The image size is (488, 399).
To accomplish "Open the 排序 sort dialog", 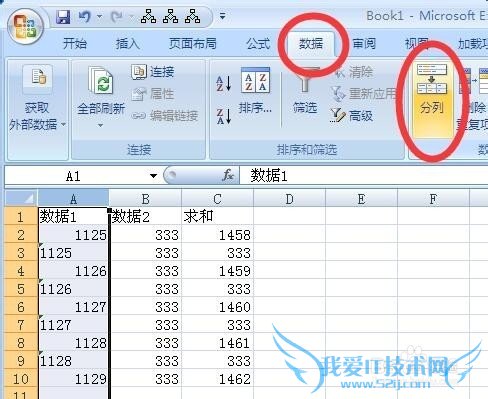I will click(255, 91).
